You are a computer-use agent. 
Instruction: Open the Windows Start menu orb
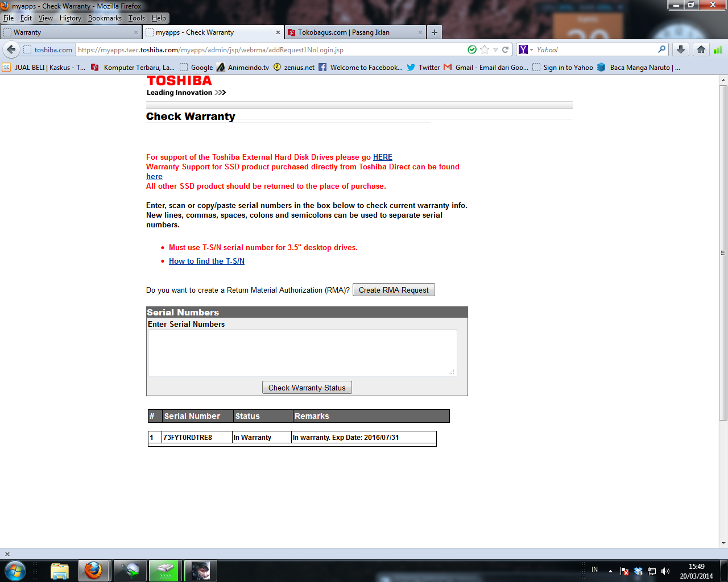15,571
